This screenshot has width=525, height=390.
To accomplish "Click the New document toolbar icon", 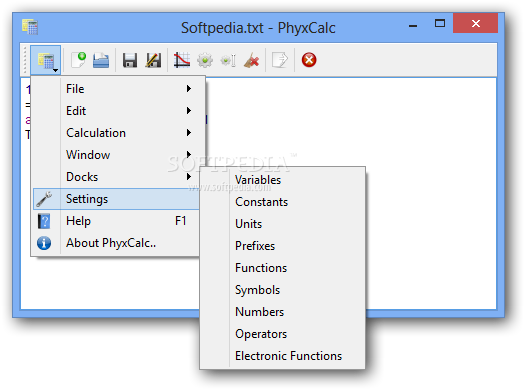I will (x=78, y=60).
